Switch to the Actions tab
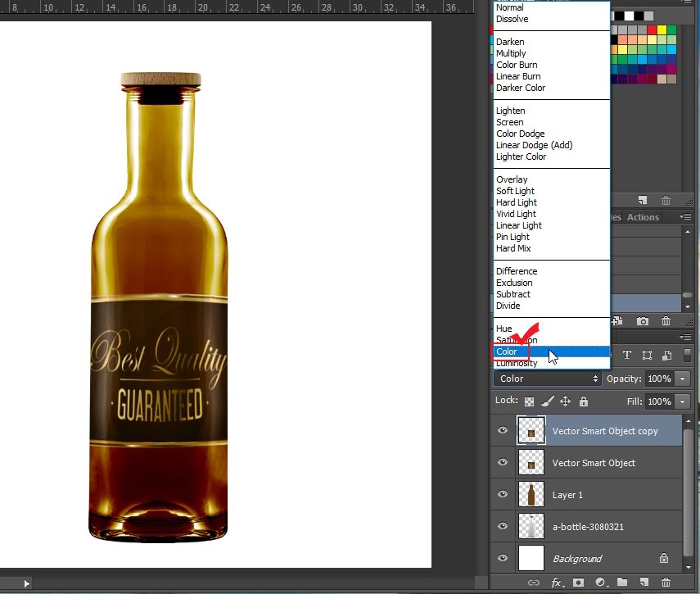700x594 pixels. [x=643, y=217]
